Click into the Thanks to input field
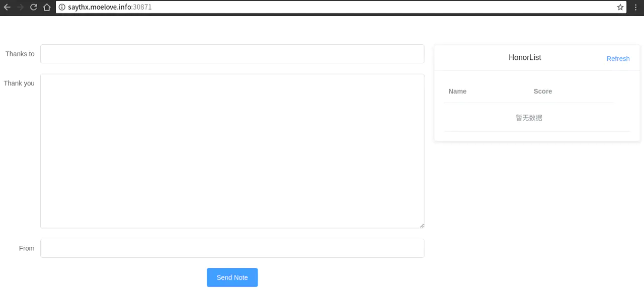This screenshot has width=644, height=295. click(232, 54)
